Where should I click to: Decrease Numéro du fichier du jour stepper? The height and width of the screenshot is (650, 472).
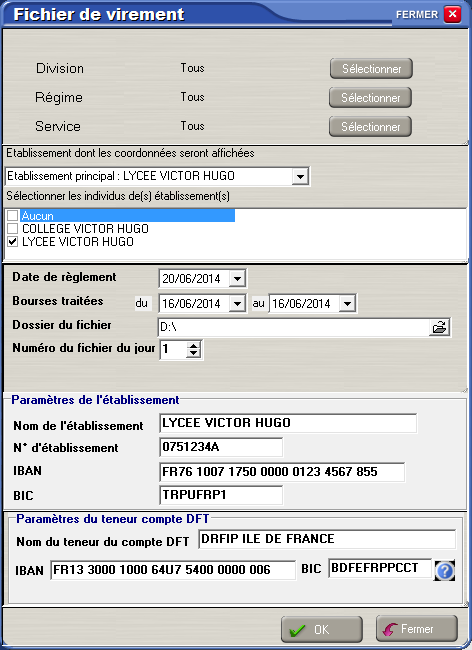(x=194, y=353)
